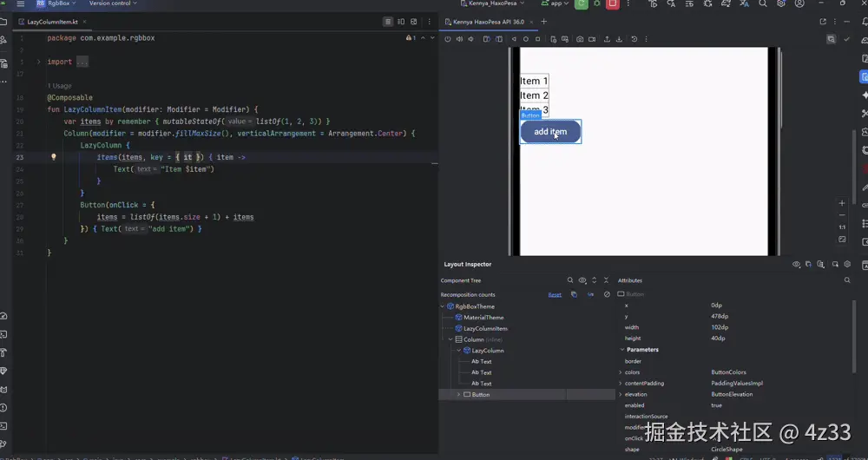Click the emulator Volume Down button
This screenshot has height=460, width=868.
tap(471, 39)
